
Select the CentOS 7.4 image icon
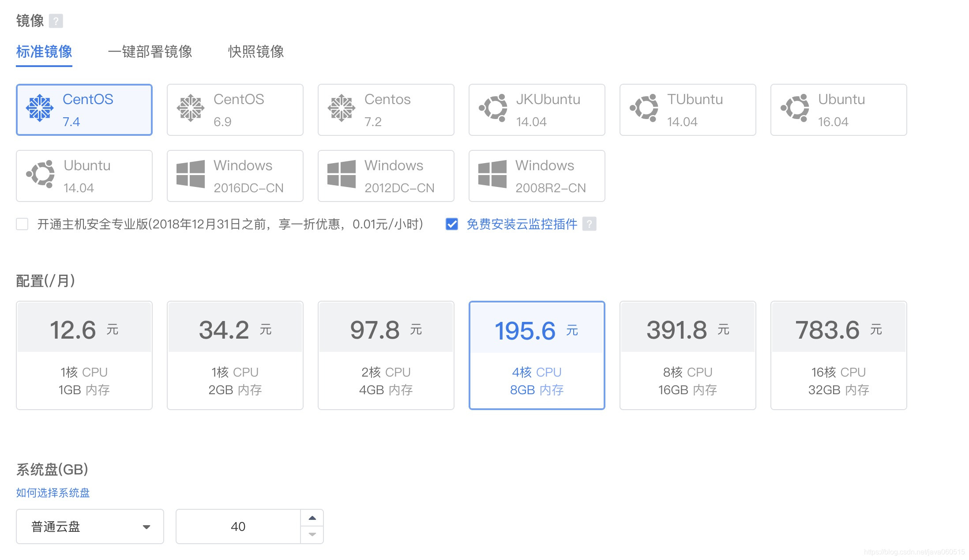40,108
